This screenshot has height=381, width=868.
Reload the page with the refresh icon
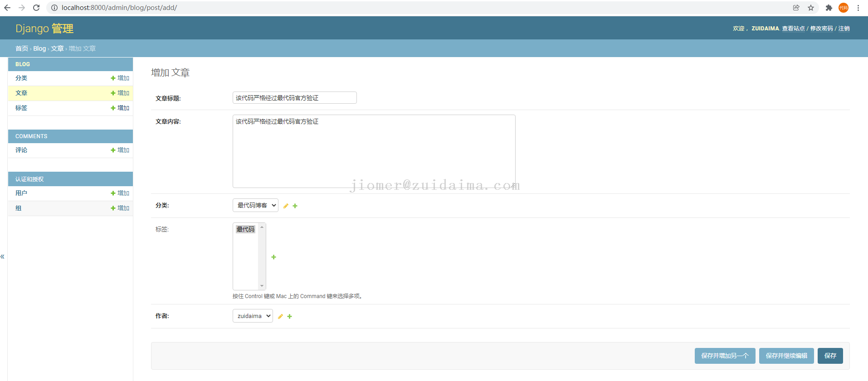(x=36, y=8)
